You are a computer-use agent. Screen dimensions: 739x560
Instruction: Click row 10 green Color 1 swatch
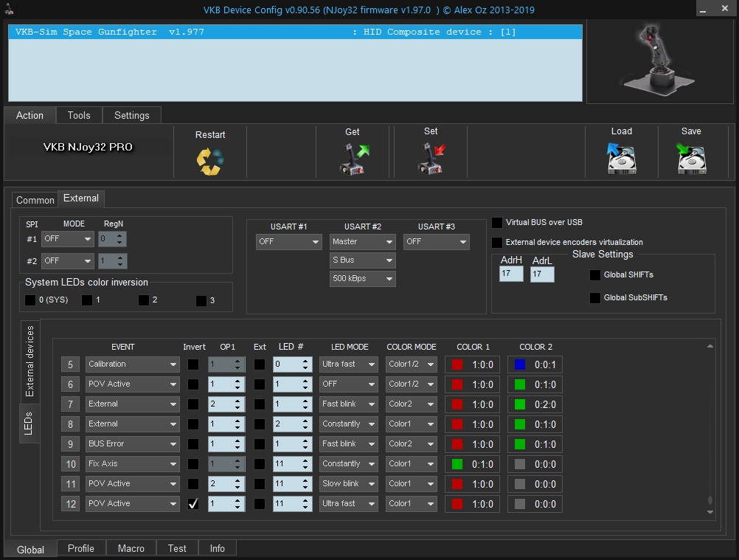click(457, 464)
